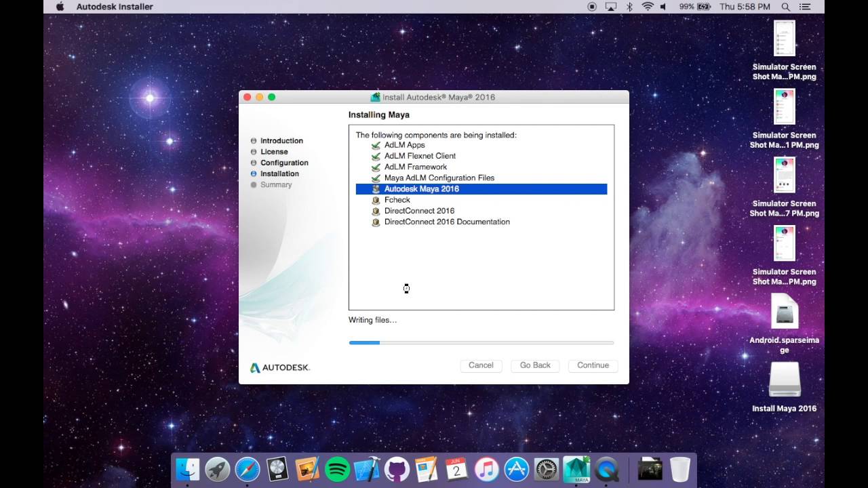Click the checkmark icon beside AdLM Apps
The image size is (868, 488).
click(376, 145)
